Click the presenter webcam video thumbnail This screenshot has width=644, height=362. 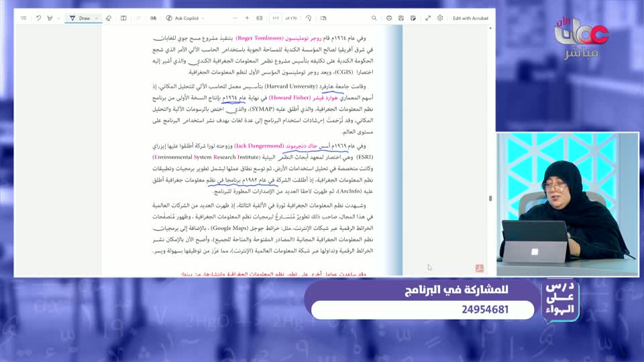click(568, 204)
